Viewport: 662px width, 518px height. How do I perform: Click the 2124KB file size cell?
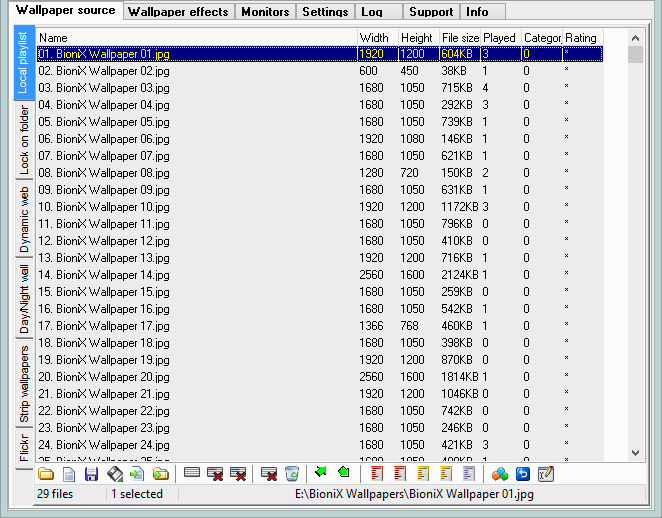click(460, 275)
